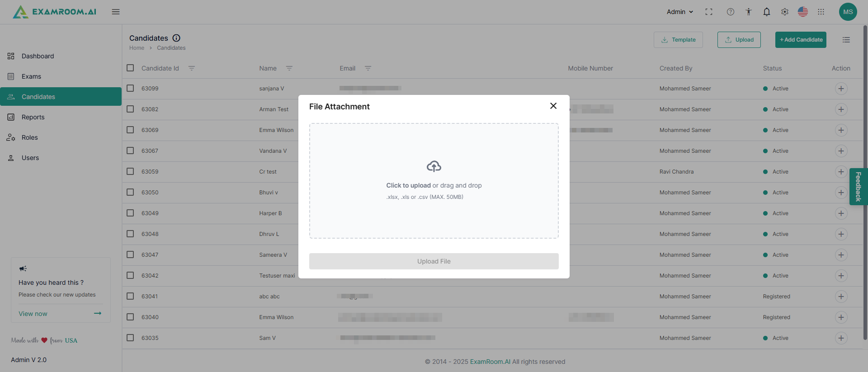This screenshot has height=372, width=868.
Task: Open the accessibility options icon
Action: tap(749, 12)
